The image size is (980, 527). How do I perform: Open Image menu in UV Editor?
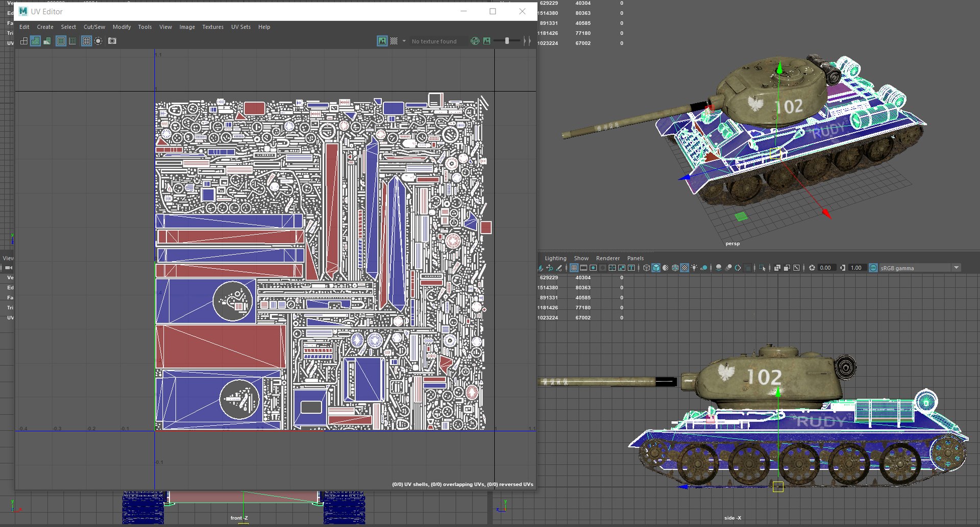tap(187, 27)
